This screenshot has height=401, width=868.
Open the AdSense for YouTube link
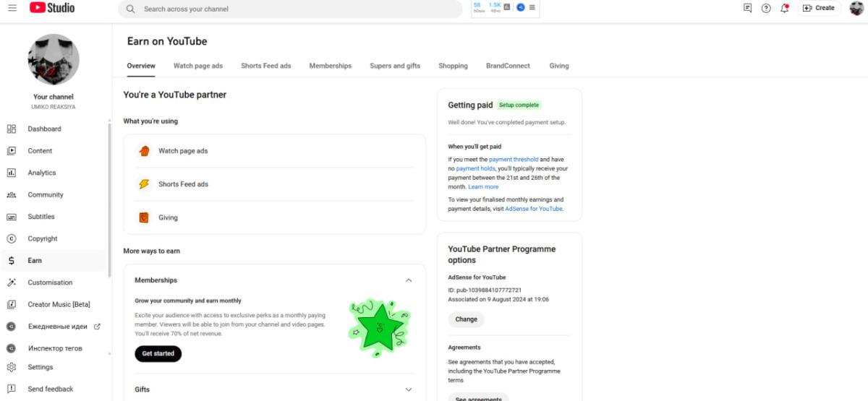pyautogui.click(x=533, y=209)
